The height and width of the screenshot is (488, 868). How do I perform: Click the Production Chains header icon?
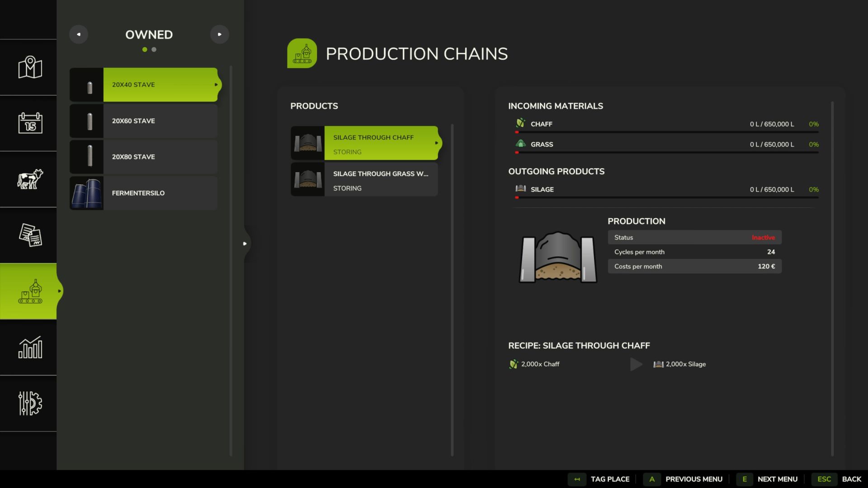click(302, 53)
